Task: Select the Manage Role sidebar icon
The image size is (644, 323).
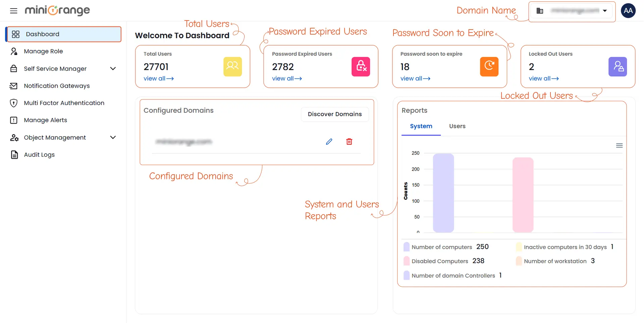Action: point(14,51)
